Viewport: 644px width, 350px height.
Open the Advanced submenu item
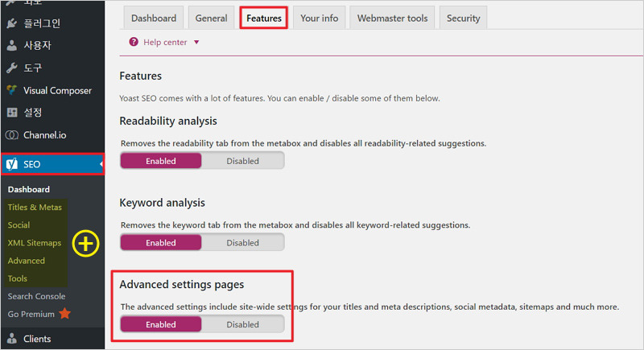[x=27, y=261]
